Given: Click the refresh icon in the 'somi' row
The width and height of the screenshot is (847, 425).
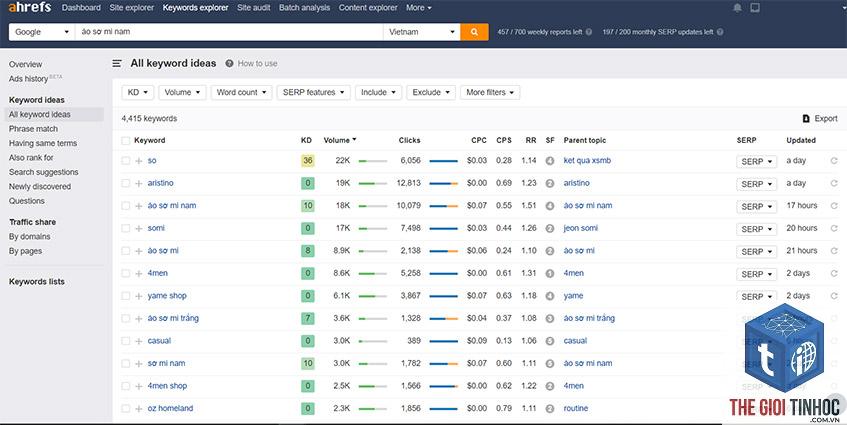Looking at the screenshot, I should 834,228.
